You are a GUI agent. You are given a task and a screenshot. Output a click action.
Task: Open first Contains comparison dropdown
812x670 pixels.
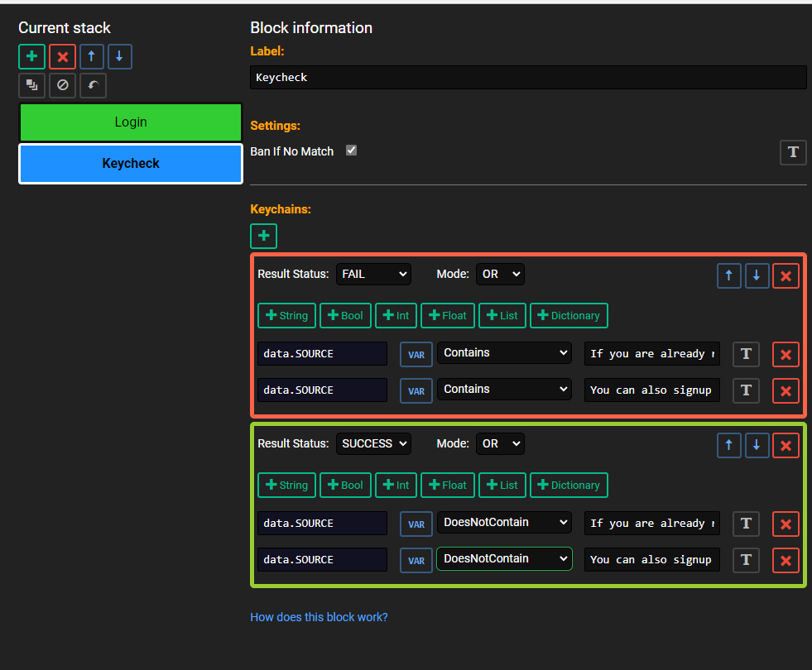coord(504,353)
